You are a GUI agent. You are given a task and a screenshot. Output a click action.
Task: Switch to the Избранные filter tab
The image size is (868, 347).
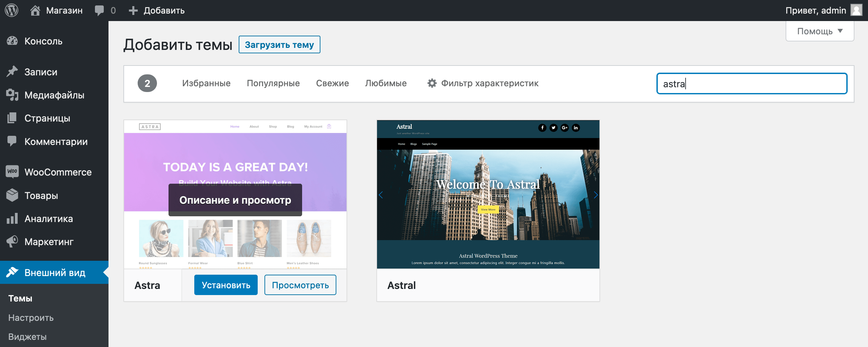[206, 83]
